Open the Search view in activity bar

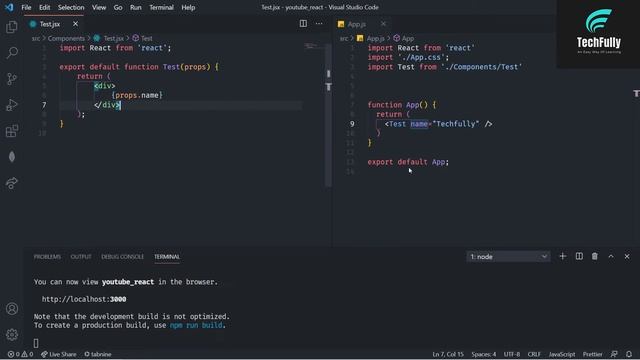[12, 53]
